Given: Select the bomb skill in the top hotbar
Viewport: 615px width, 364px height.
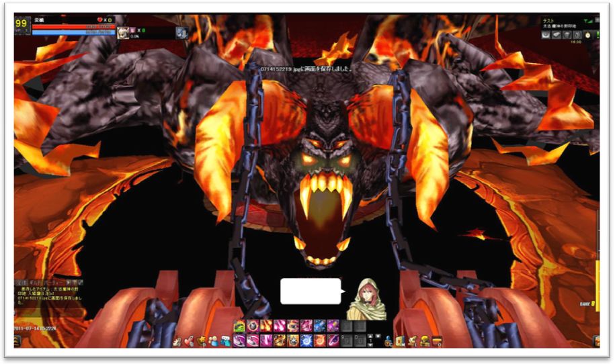Looking at the screenshot, I should pos(253,326).
